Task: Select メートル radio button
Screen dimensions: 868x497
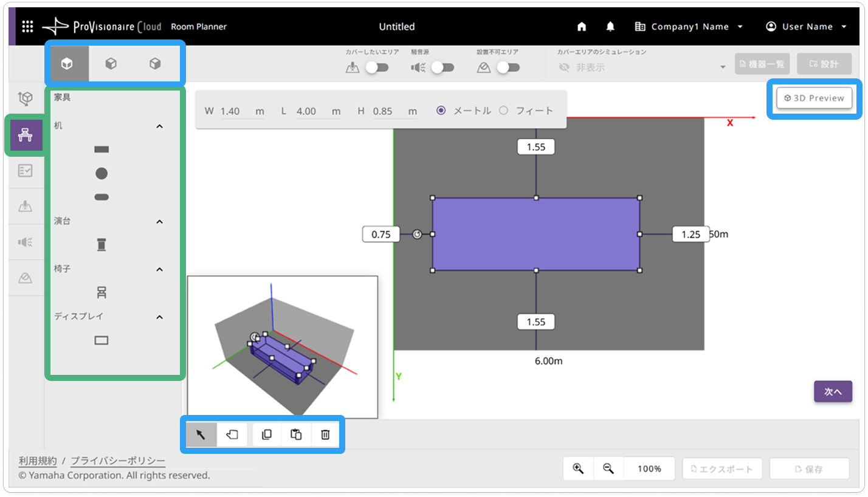Action: [x=441, y=111]
